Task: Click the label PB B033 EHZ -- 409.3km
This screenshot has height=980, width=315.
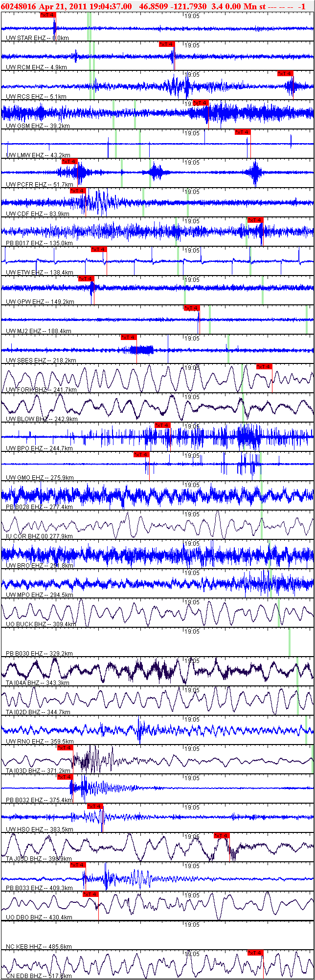Action: [x=39, y=888]
